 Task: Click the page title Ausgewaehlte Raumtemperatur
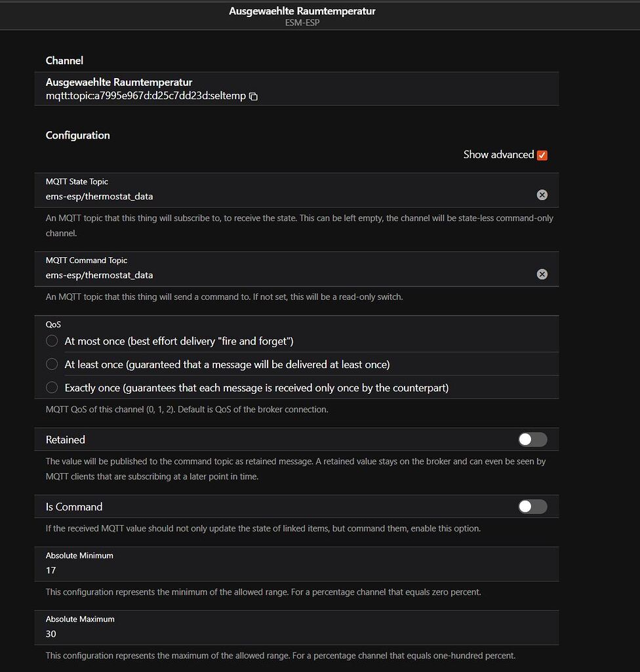(302, 10)
